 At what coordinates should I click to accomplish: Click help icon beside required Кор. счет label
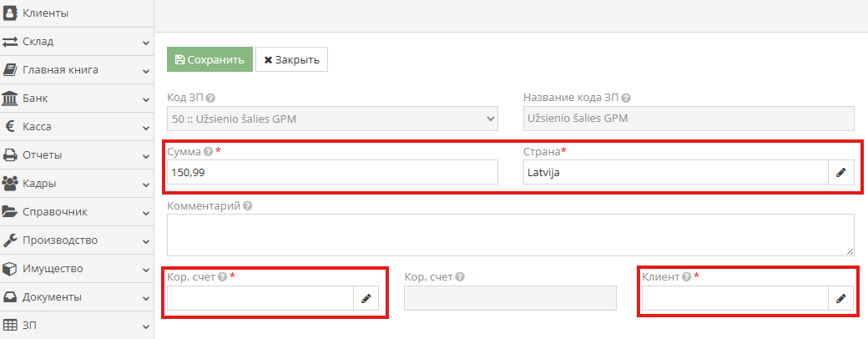(222, 276)
